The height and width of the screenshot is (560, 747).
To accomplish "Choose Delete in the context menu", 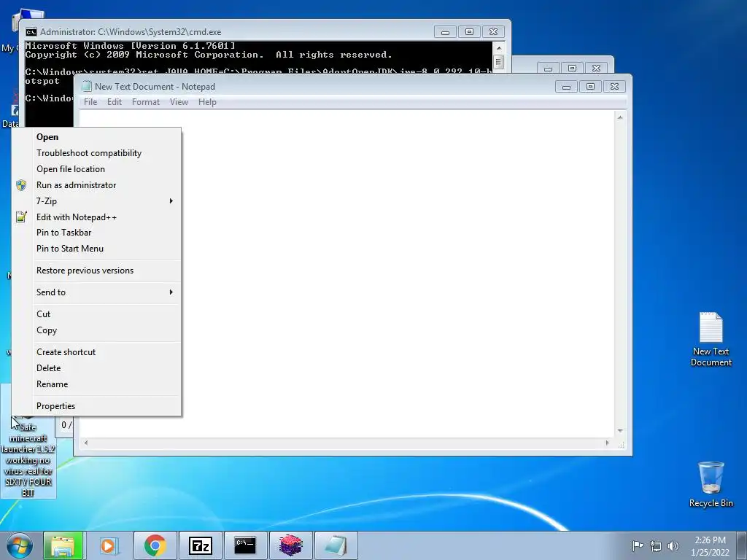I will pyautogui.click(x=96, y=368).
